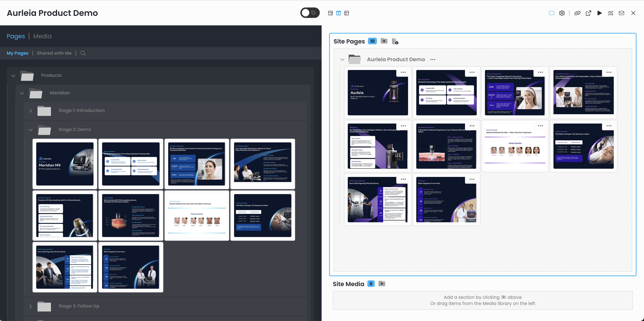The height and width of the screenshot is (321, 644).
Task: Start presentation with play icon
Action: pyautogui.click(x=599, y=13)
